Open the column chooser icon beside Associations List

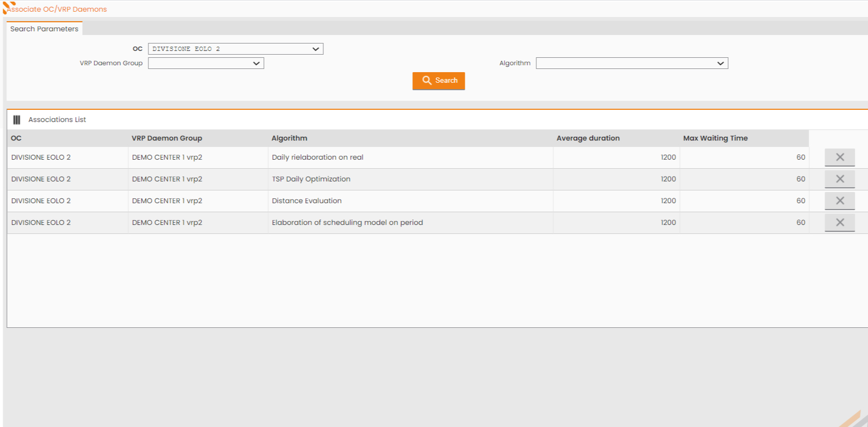pos(16,120)
